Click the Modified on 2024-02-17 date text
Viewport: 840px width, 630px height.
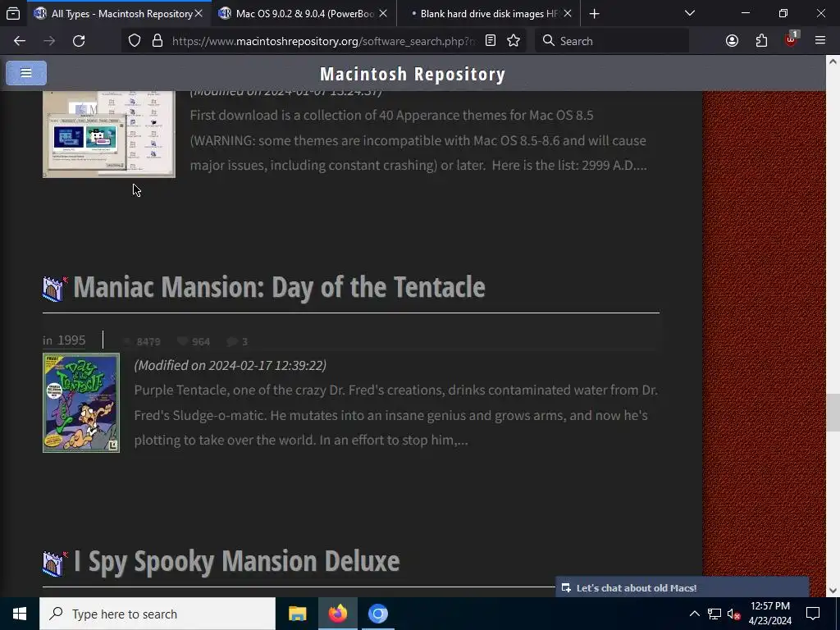[x=231, y=365]
